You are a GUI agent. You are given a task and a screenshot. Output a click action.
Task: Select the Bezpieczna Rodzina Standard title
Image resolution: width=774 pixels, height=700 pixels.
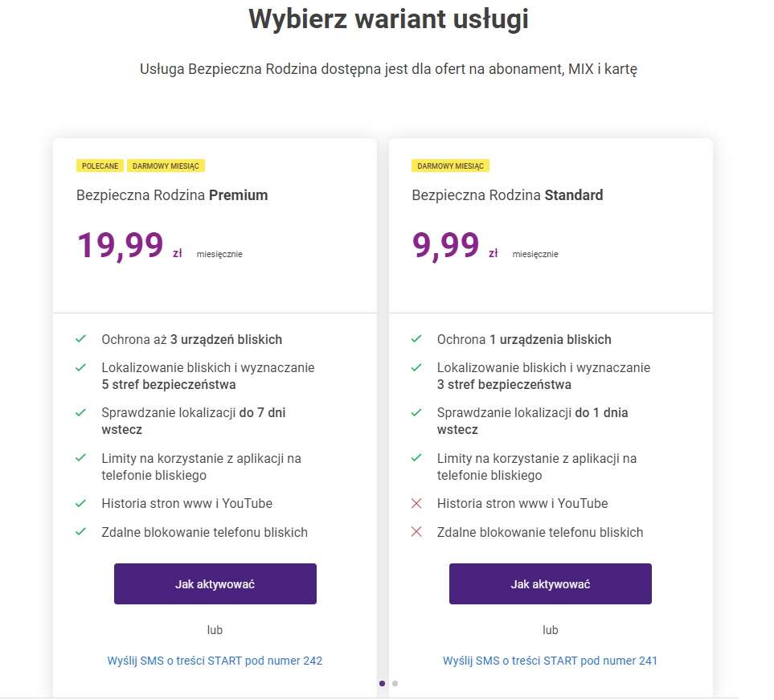tap(507, 195)
